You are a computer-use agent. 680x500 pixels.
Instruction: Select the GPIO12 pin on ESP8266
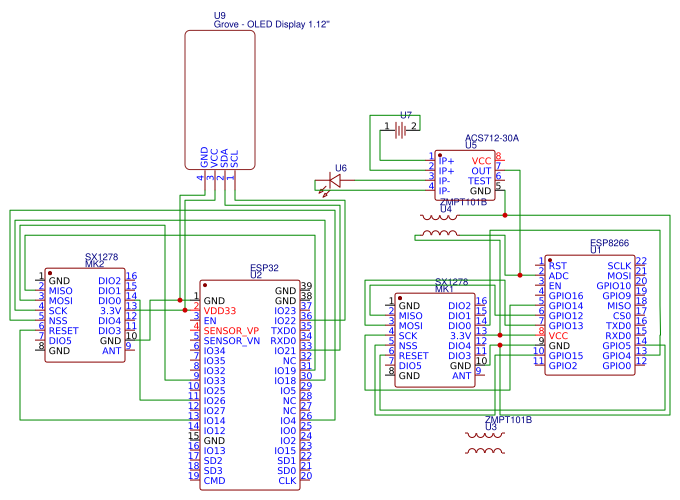566,316
